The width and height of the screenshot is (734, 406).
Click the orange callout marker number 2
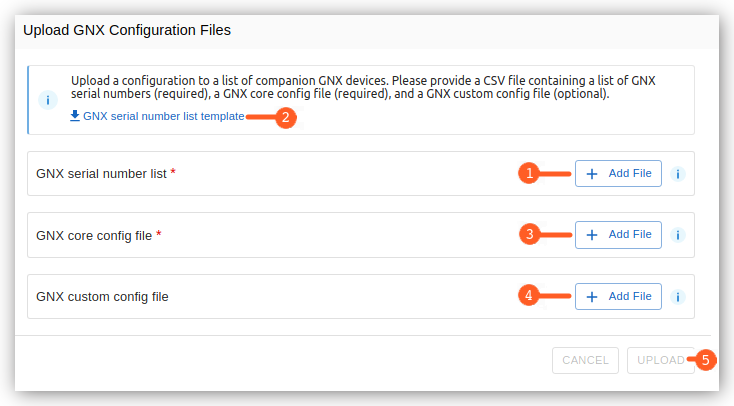(286, 117)
